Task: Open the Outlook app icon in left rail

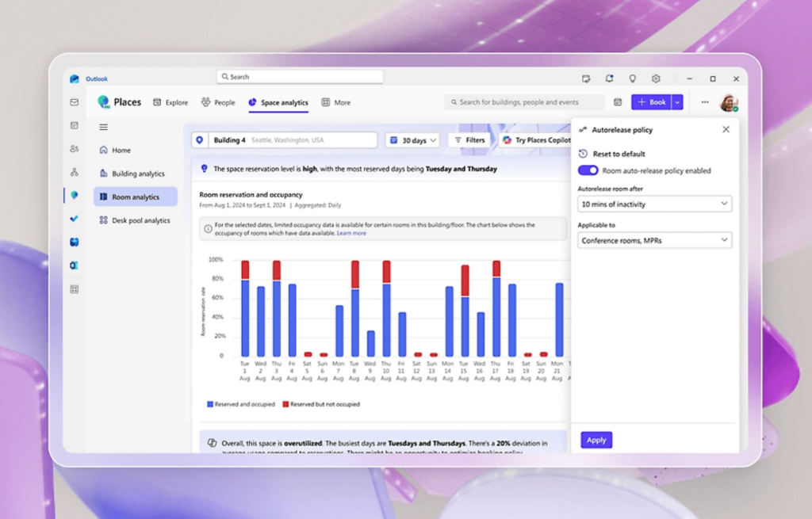Action: coord(74,265)
